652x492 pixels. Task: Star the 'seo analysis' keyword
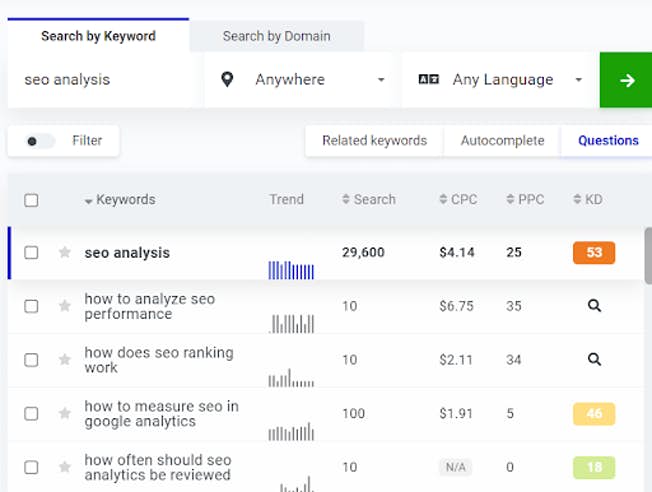[x=65, y=253]
